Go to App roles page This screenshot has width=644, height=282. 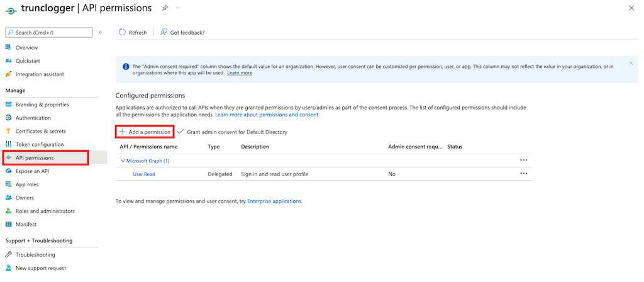click(26, 184)
